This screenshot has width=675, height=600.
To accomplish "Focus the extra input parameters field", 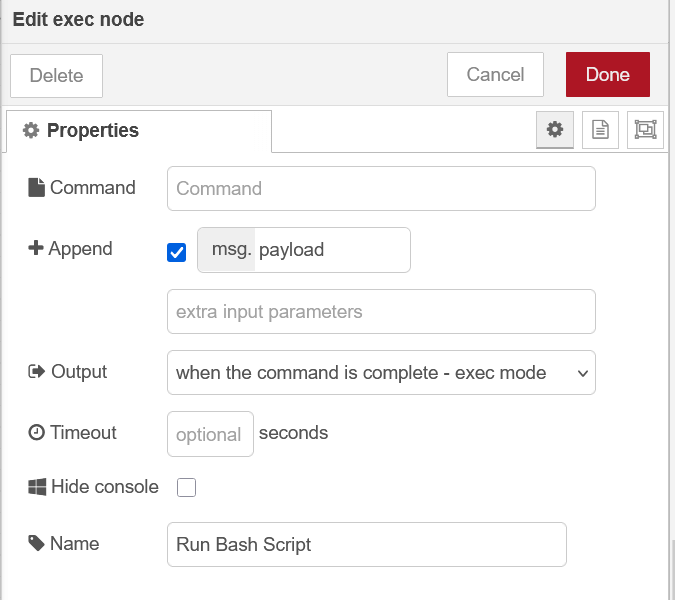I will pyautogui.click(x=381, y=311).
